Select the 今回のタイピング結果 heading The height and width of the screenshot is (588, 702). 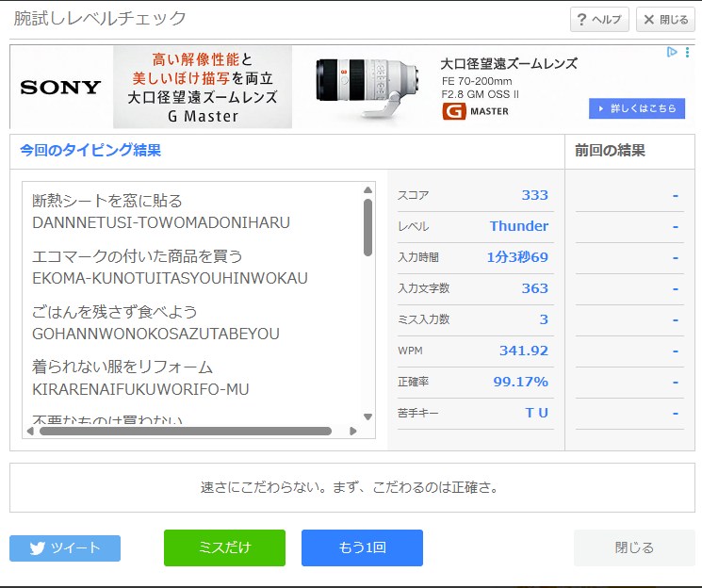(90, 151)
